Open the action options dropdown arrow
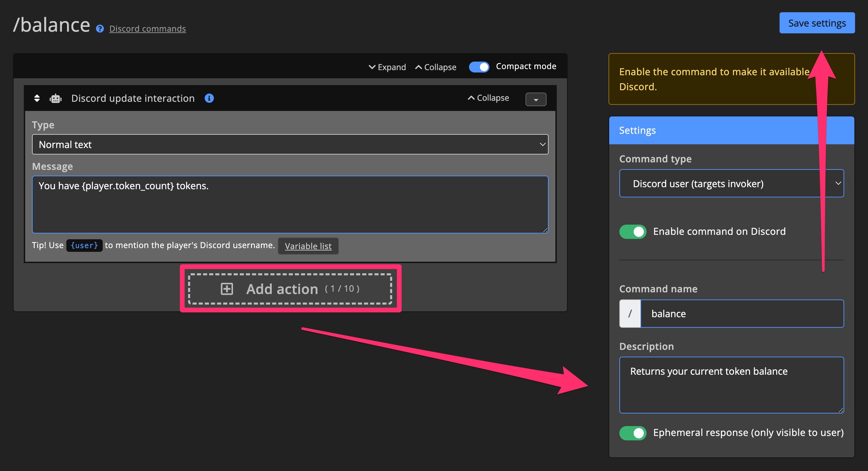Image resolution: width=868 pixels, height=471 pixels. coord(536,99)
